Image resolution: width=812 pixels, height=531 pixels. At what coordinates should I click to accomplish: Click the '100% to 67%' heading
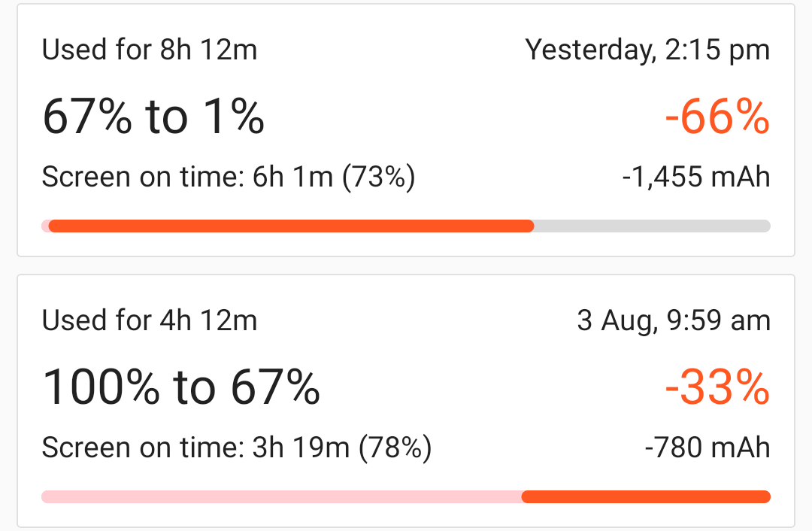pos(181,387)
